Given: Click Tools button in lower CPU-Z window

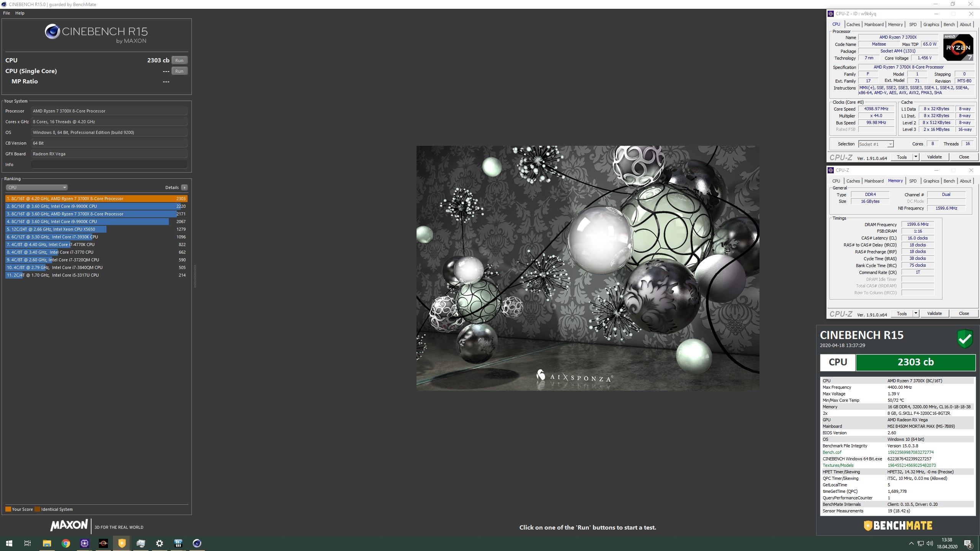Looking at the screenshot, I should (902, 313).
